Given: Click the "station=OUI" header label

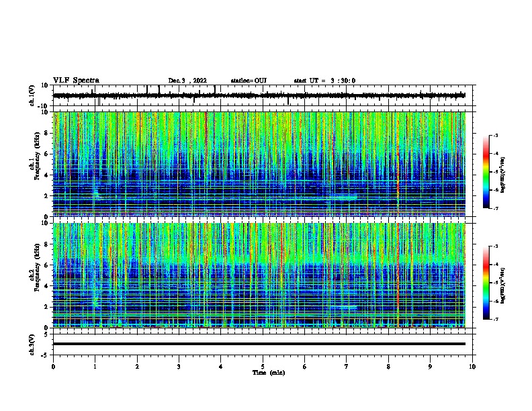Looking at the screenshot, I should [249, 81].
